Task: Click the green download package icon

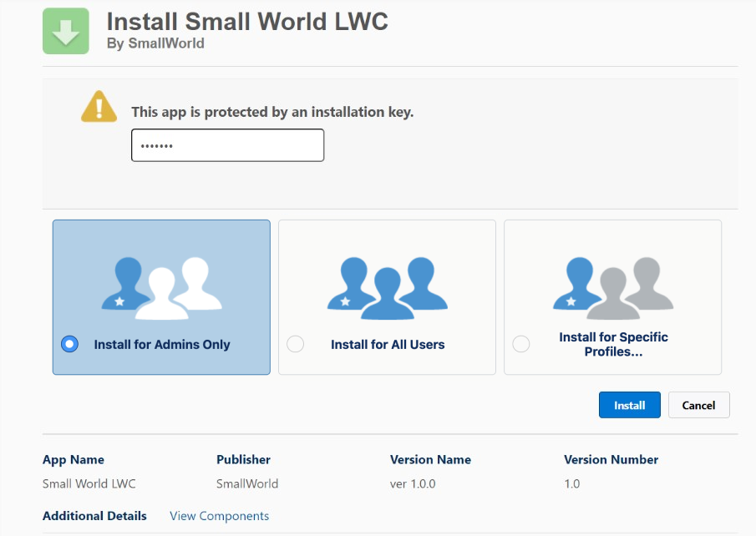Action: (65, 31)
